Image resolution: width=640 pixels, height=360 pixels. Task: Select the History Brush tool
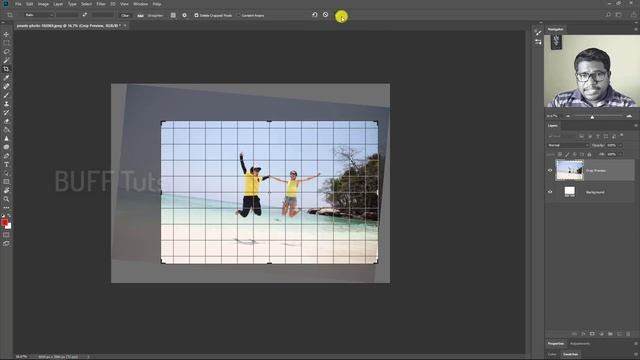point(6,113)
